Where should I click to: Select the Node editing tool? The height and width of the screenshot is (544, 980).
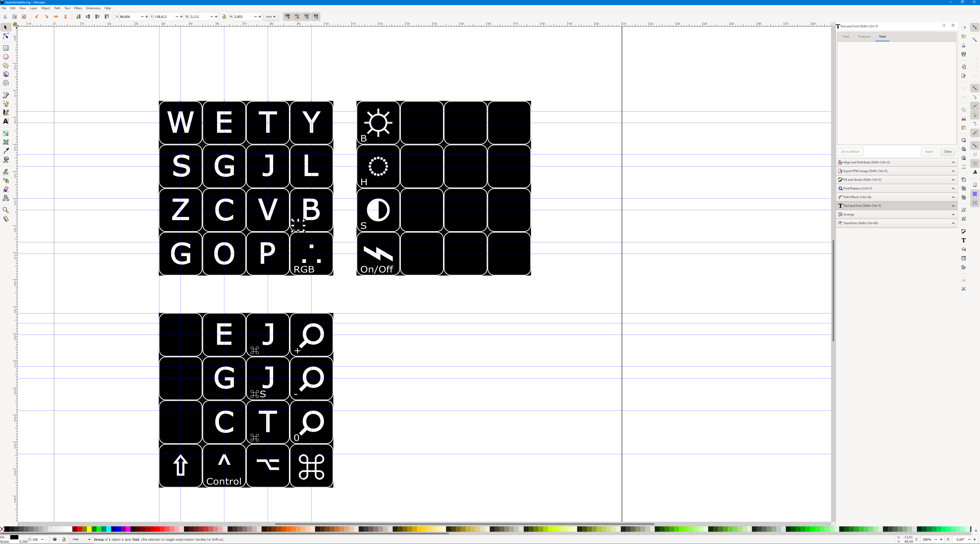[x=6, y=36]
